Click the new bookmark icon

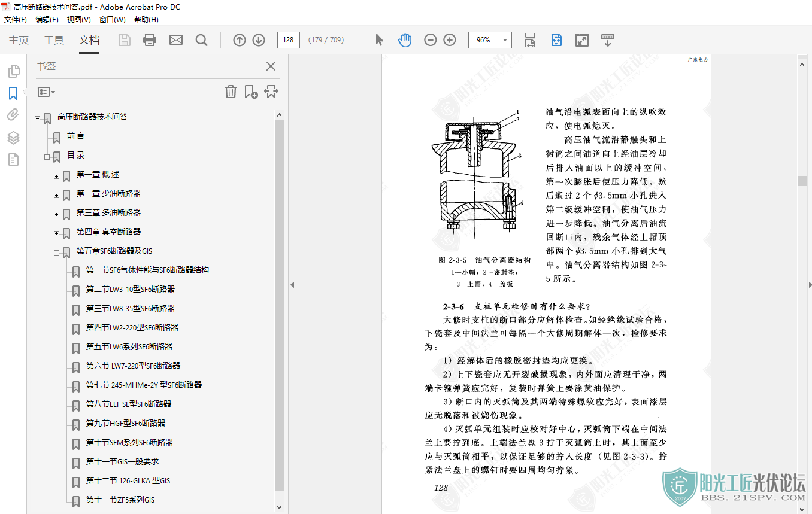coord(251,92)
